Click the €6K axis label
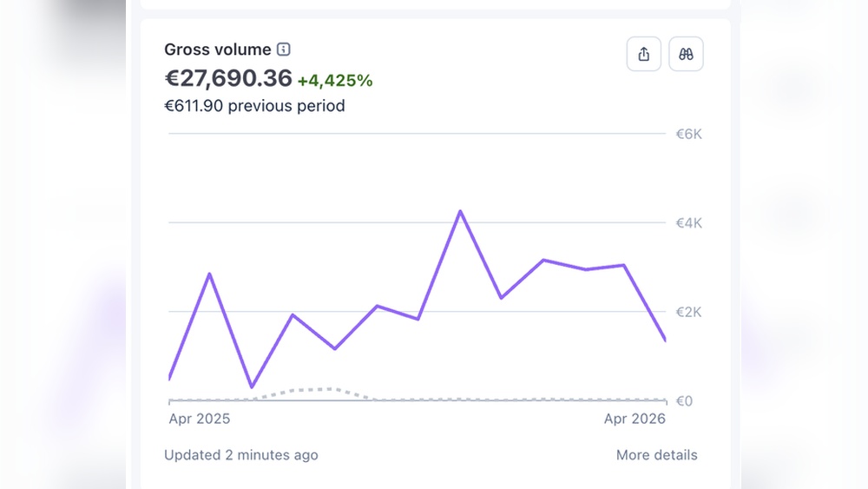Viewport: 868px width, 489px height. [688, 134]
